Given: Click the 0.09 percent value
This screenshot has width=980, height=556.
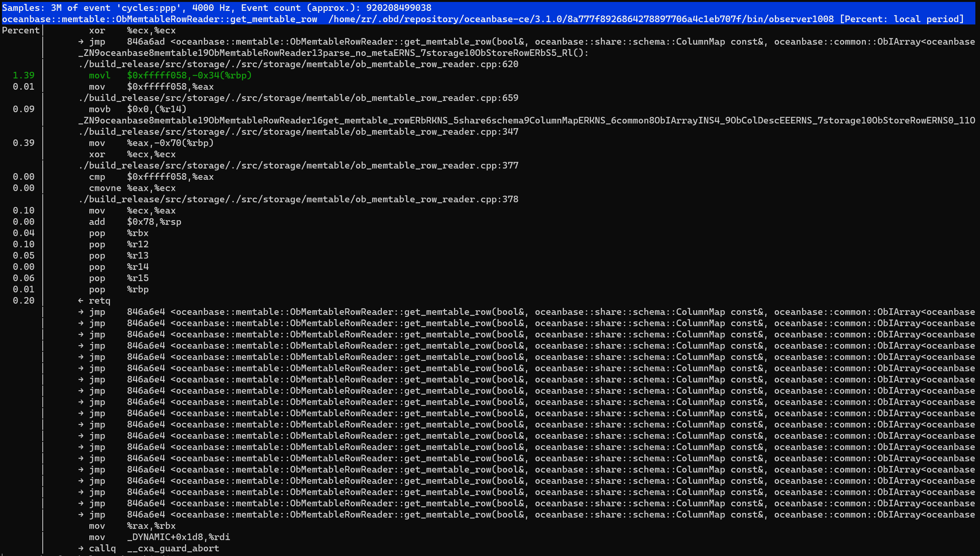Looking at the screenshot, I should click(23, 109).
